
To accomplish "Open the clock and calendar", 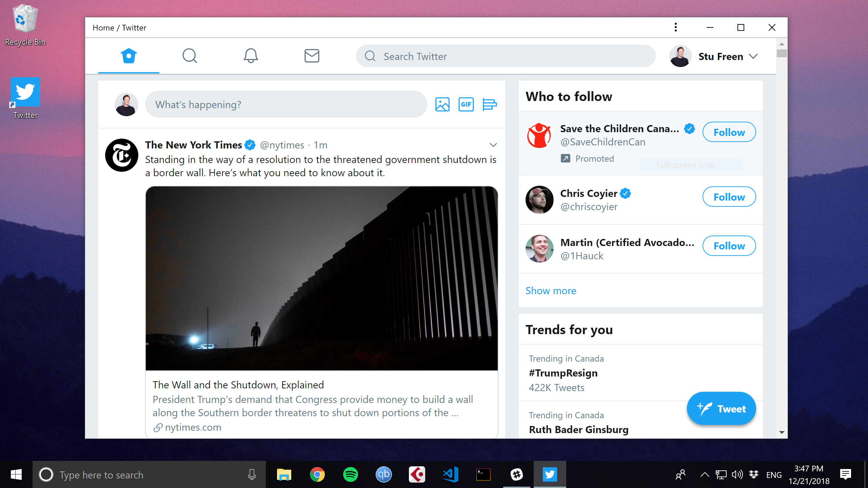I will pyautogui.click(x=809, y=475).
